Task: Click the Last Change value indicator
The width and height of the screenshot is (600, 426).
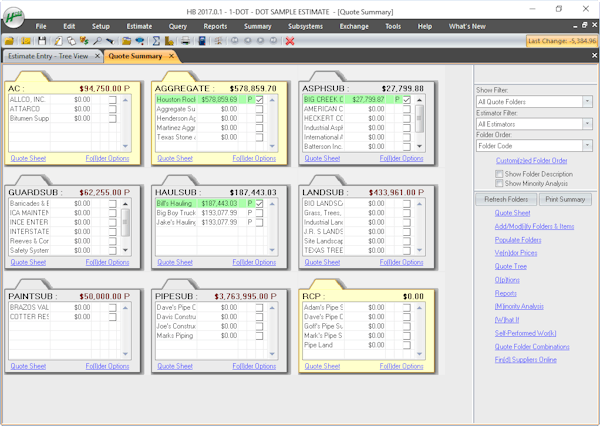Action: point(562,41)
